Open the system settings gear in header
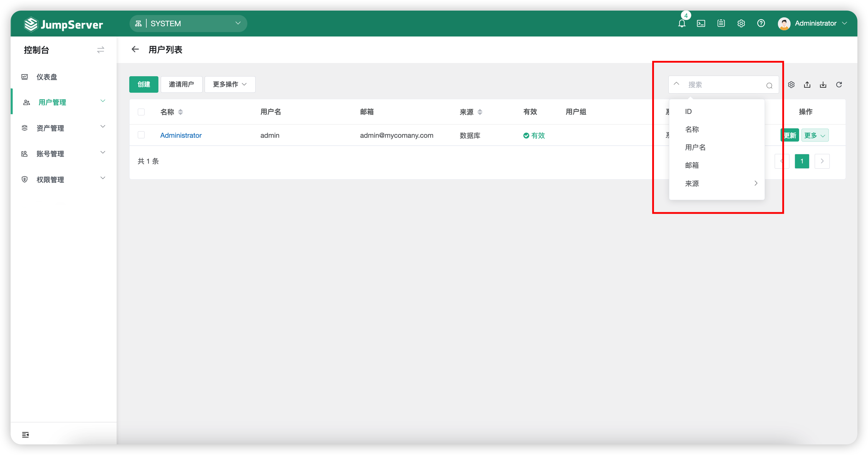 pyautogui.click(x=741, y=23)
